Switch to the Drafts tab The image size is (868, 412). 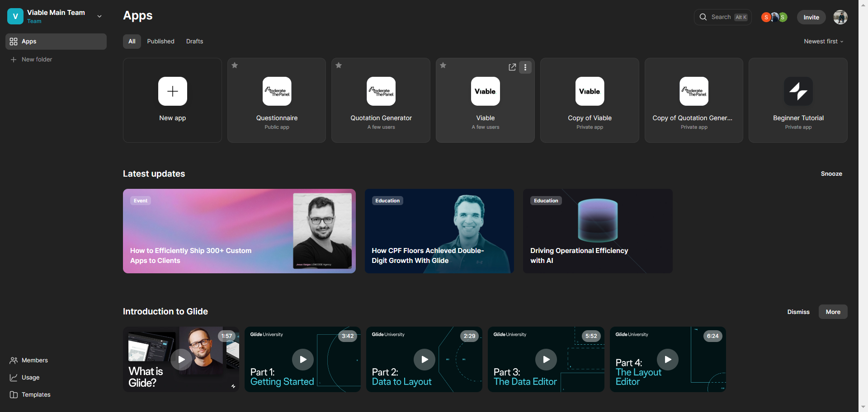[194, 42]
